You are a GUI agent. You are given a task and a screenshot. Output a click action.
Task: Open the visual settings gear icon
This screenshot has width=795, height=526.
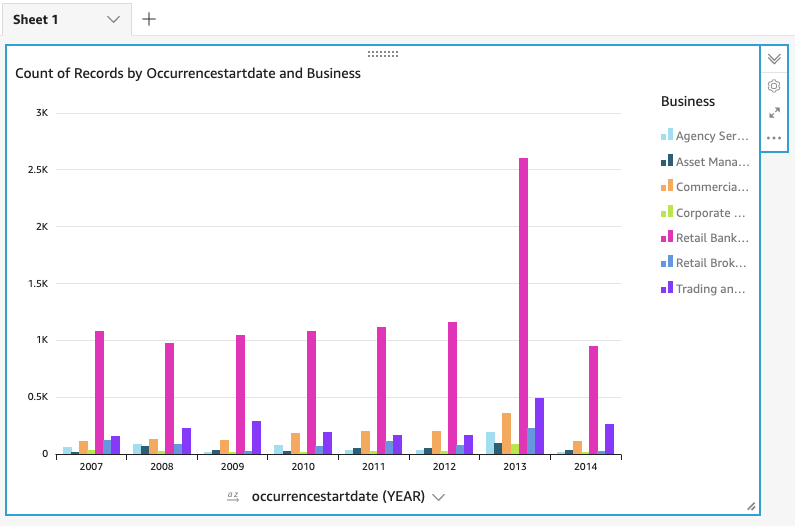click(x=774, y=86)
